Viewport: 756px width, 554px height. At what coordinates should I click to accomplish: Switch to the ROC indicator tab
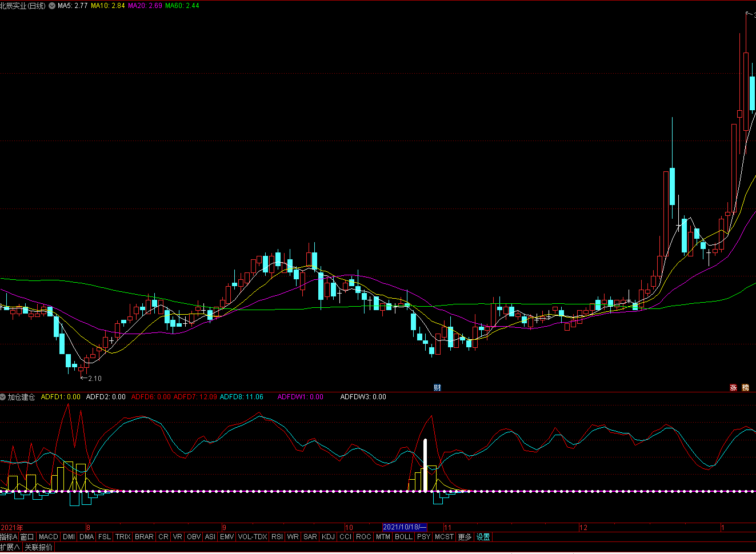tap(363, 537)
